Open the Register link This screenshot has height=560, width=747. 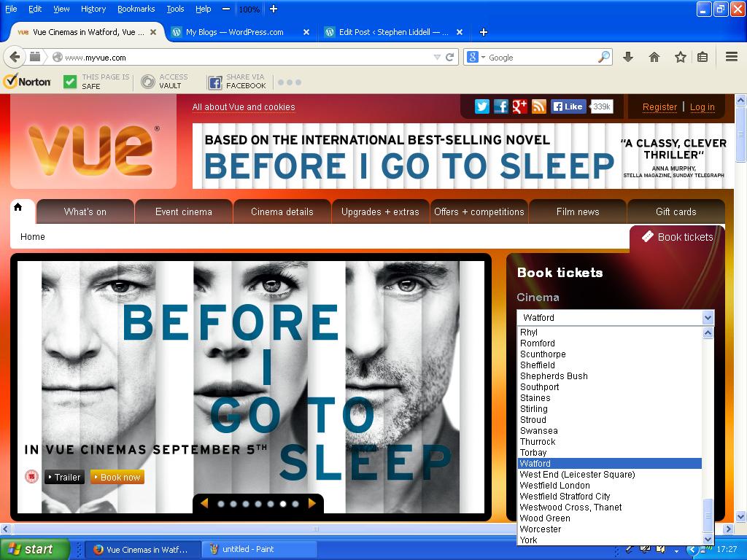(659, 106)
